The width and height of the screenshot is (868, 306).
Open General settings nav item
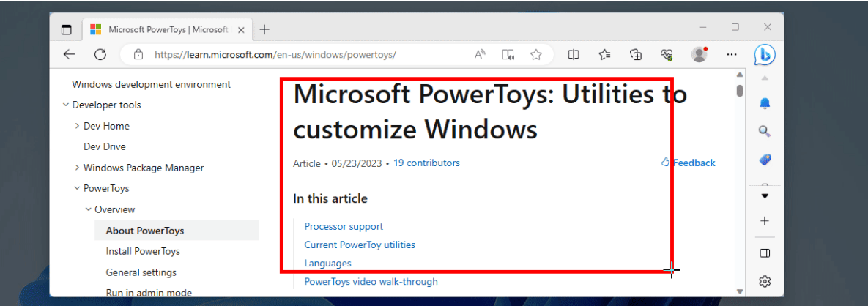point(141,272)
